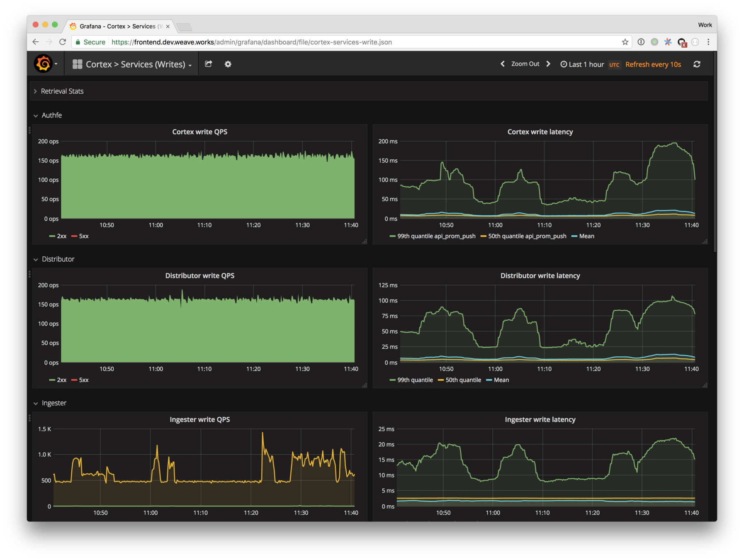The width and height of the screenshot is (744, 560).
Task: Click the Distributor row drag handle
Action: (x=29, y=274)
